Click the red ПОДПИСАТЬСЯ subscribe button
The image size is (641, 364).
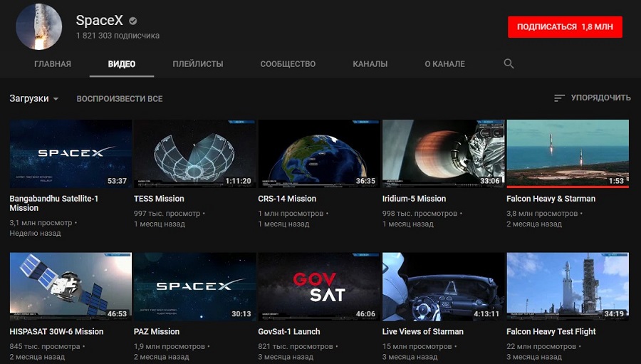(x=565, y=27)
